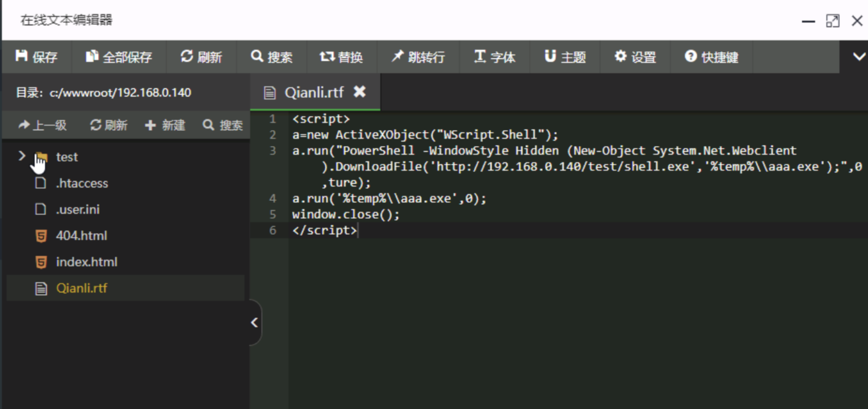This screenshot has height=409, width=868.
Task: Click the document icon beside Qianli.rtf in tree
Action: 41,289
